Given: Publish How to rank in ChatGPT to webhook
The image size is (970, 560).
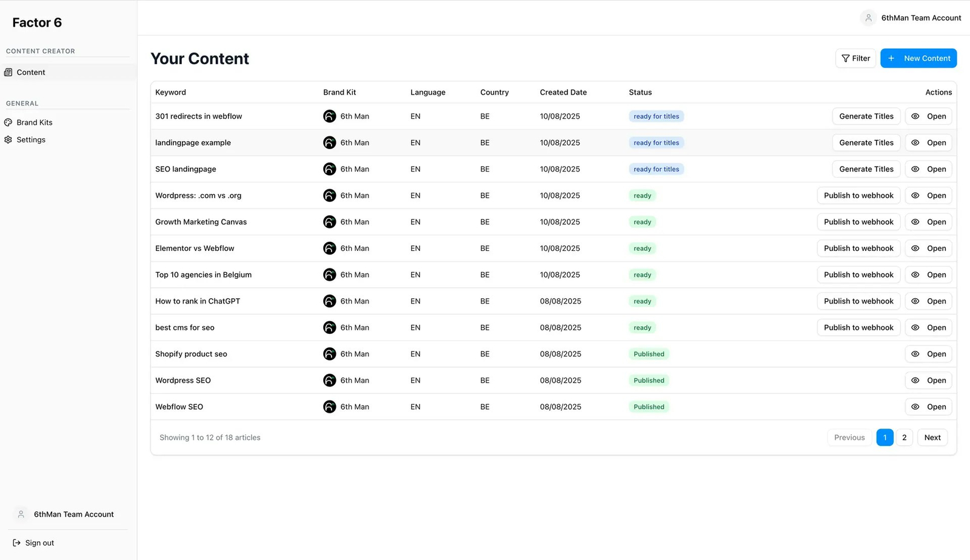Looking at the screenshot, I should (858, 301).
